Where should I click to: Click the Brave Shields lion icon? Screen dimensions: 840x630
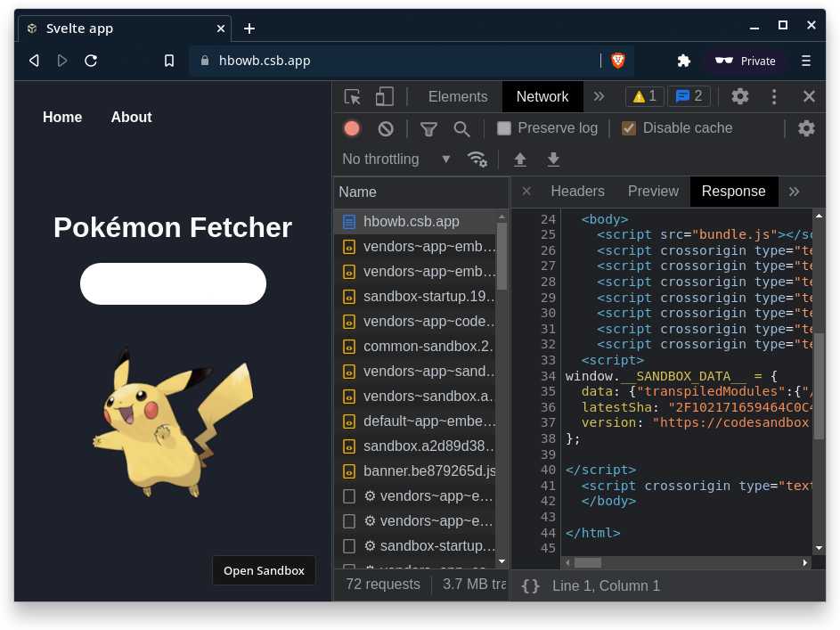(617, 61)
